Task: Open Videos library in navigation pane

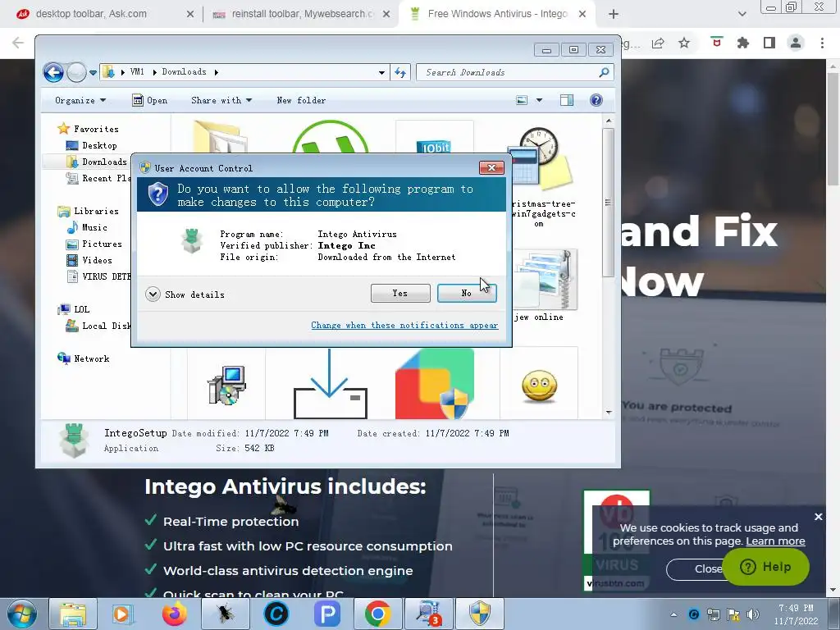Action: [x=89, y=260]
